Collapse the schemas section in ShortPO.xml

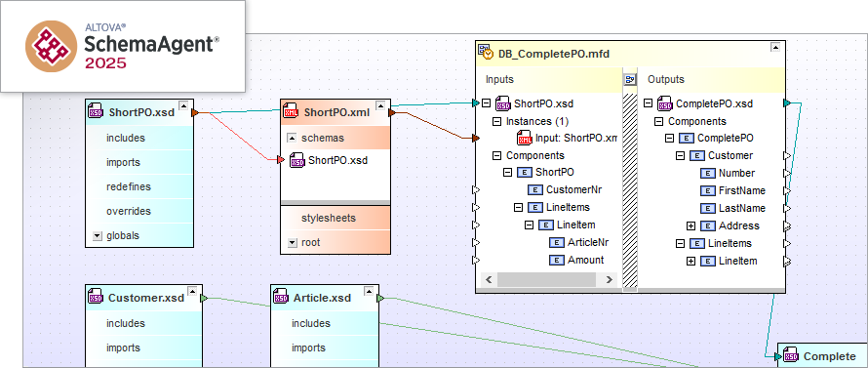292,138
